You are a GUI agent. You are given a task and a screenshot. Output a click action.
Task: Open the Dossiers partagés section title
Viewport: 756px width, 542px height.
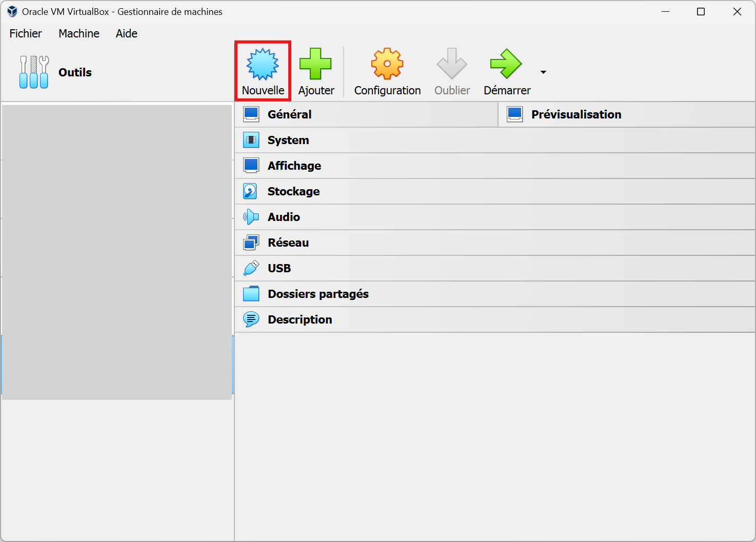(x=318, y=294)
